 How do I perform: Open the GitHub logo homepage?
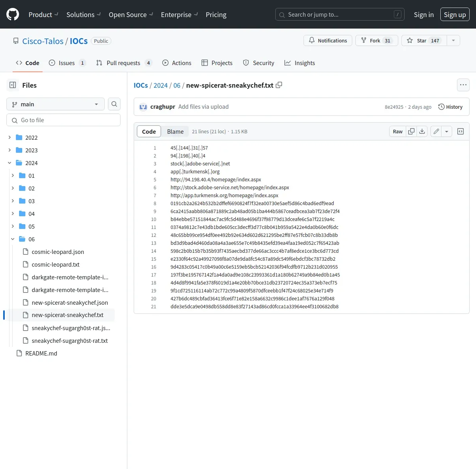pos(13,15)
